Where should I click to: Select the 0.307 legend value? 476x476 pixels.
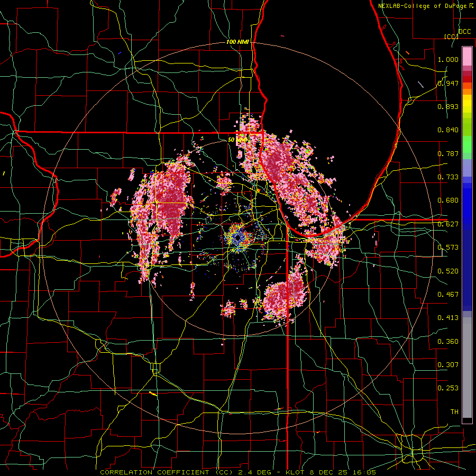pos(448,365)
